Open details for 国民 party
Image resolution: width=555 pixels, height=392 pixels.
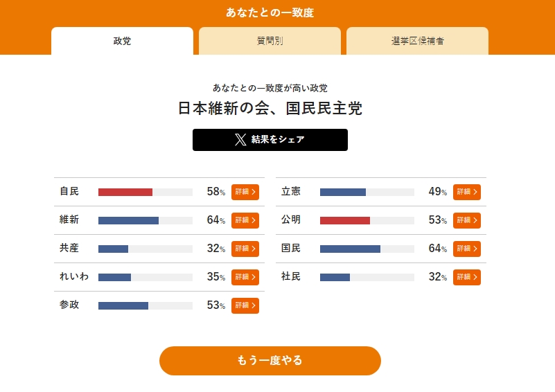[x=466, y=249]
